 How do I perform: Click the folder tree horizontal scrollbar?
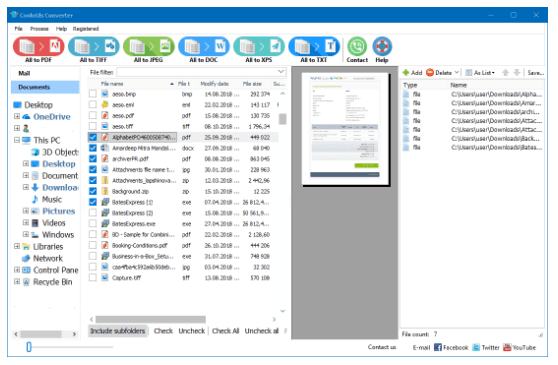click(41, 334)
